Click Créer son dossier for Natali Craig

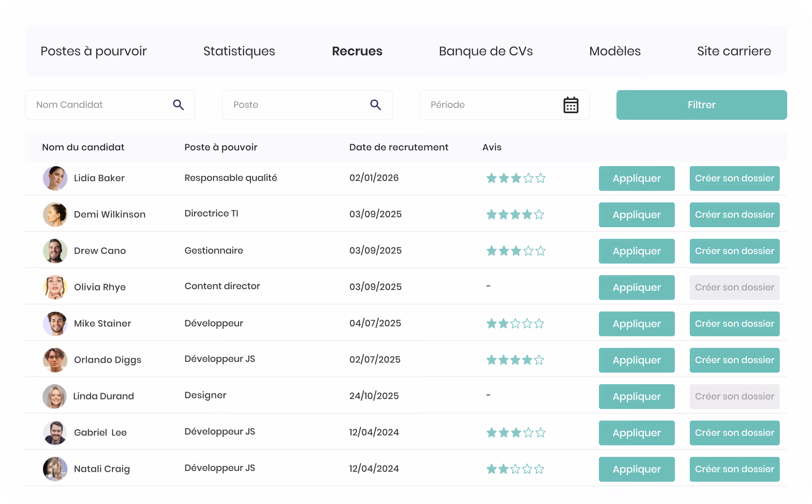tap(735, 469)
